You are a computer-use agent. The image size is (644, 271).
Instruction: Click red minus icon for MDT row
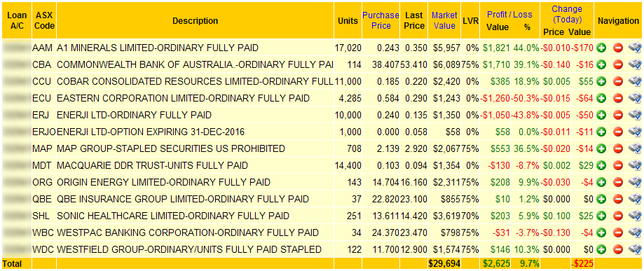[618, 165]
